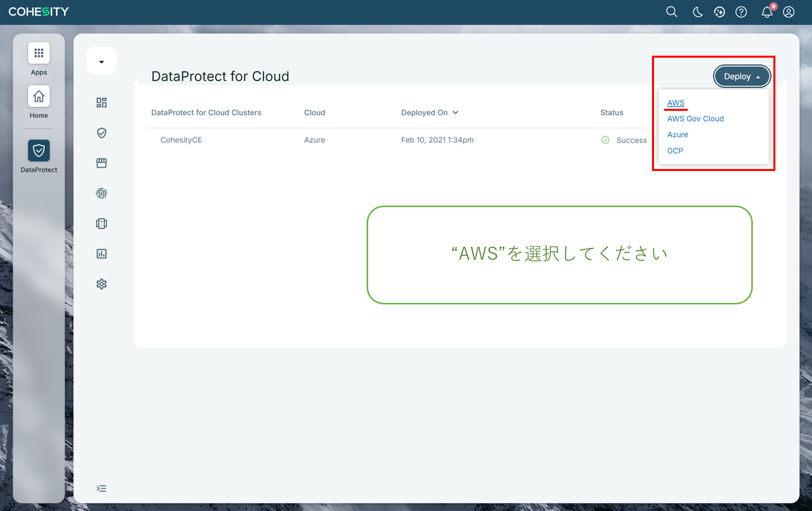Open the reports chart sidebar icon
This screenshot has width=812, height=511.
click(101, 254)
